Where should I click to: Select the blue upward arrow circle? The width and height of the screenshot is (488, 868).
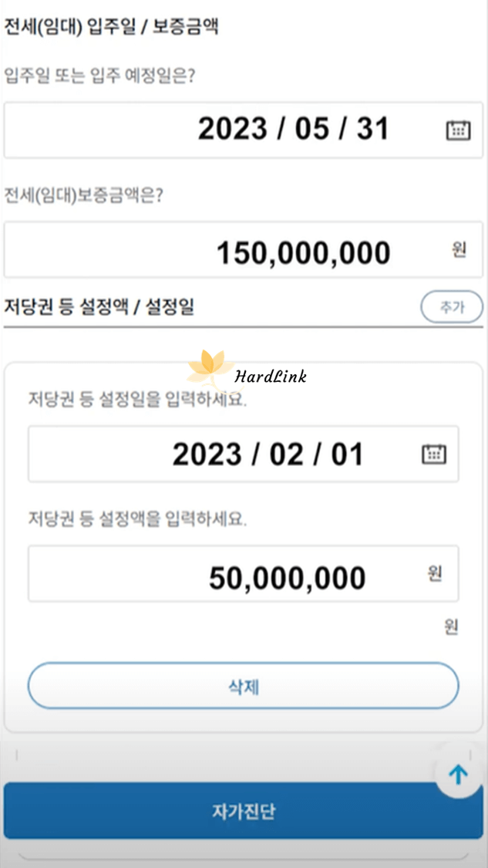coord(459,773)
